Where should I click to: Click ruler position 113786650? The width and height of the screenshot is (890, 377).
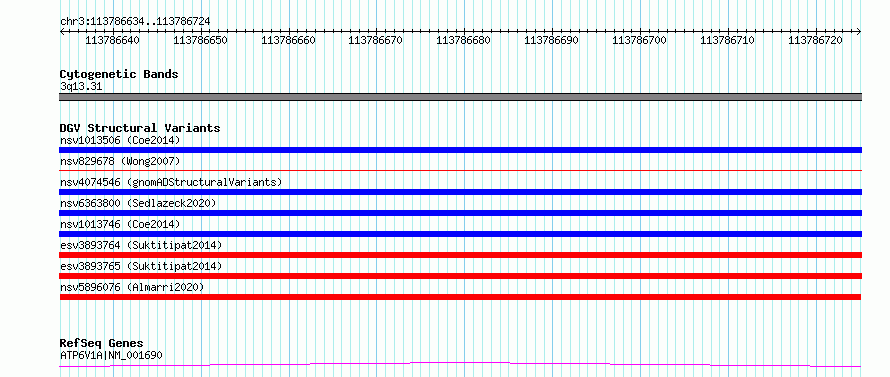tap(200, 40)
